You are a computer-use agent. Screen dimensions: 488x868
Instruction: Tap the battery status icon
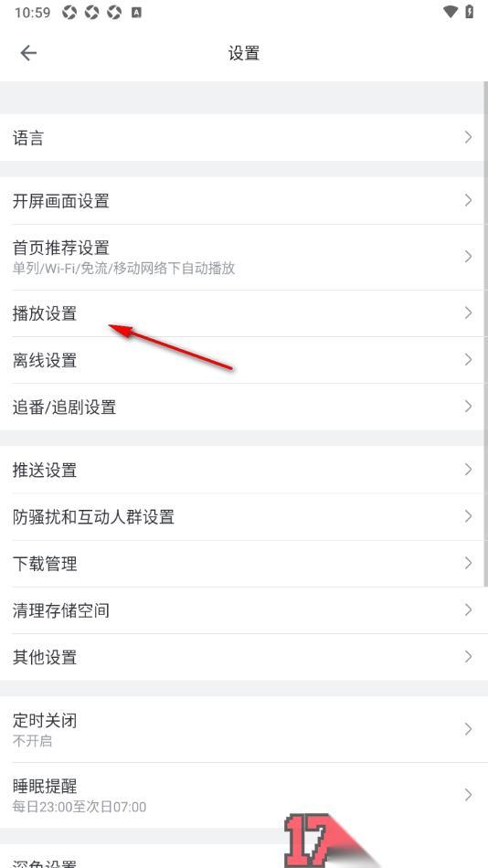pos(469,12)
